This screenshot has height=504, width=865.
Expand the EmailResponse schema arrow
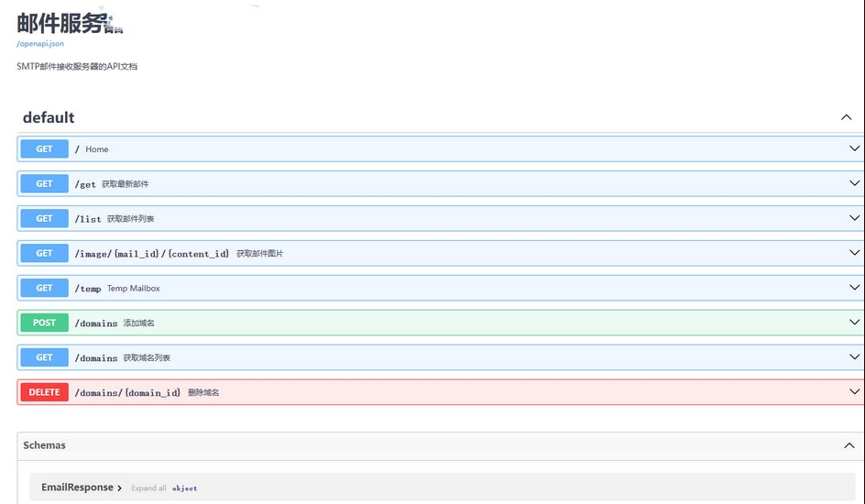tap(119, 488)
